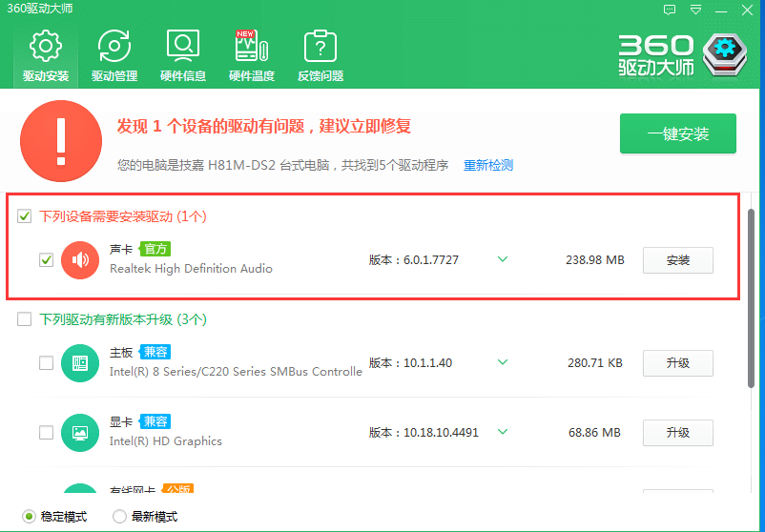Click the 声卡 speaker icon
Screen dimensions: 765x532
80,260
